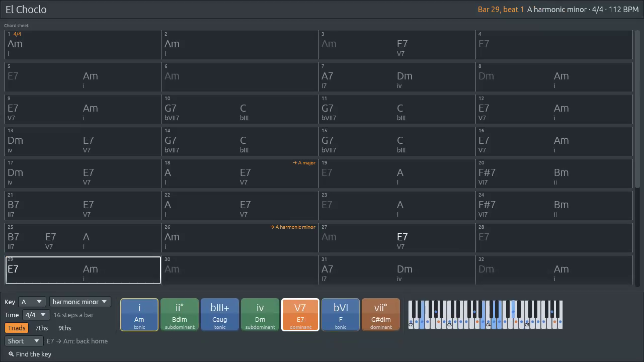
Task: Switch the chord palette to 9ths
Action: click(x=65, y=328)
